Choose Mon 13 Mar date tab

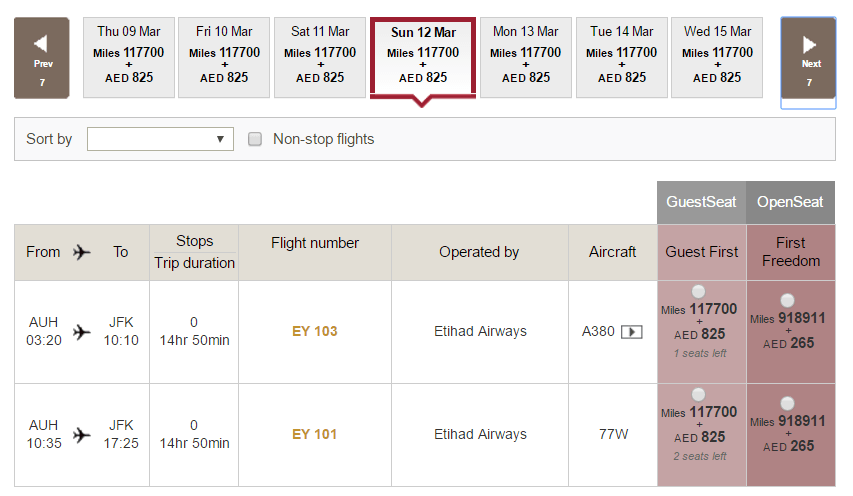pyautogui.click(x=526, y=58)
